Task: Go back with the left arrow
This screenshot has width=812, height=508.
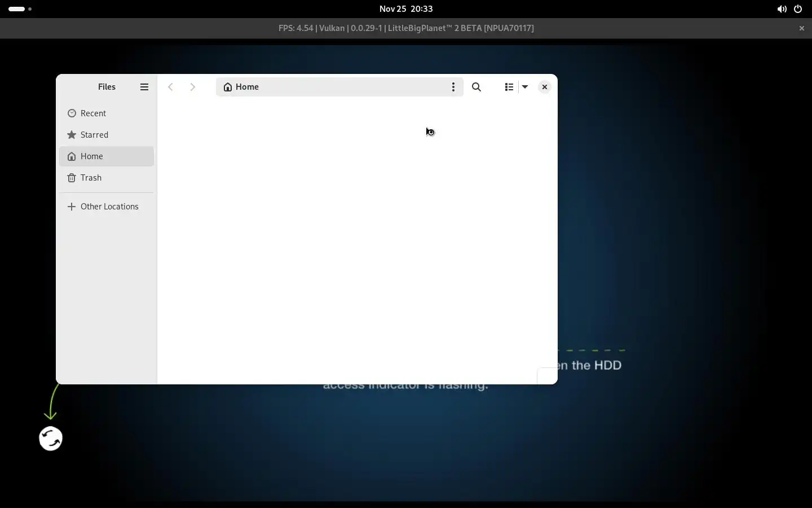Action: (x=170, y=87)
